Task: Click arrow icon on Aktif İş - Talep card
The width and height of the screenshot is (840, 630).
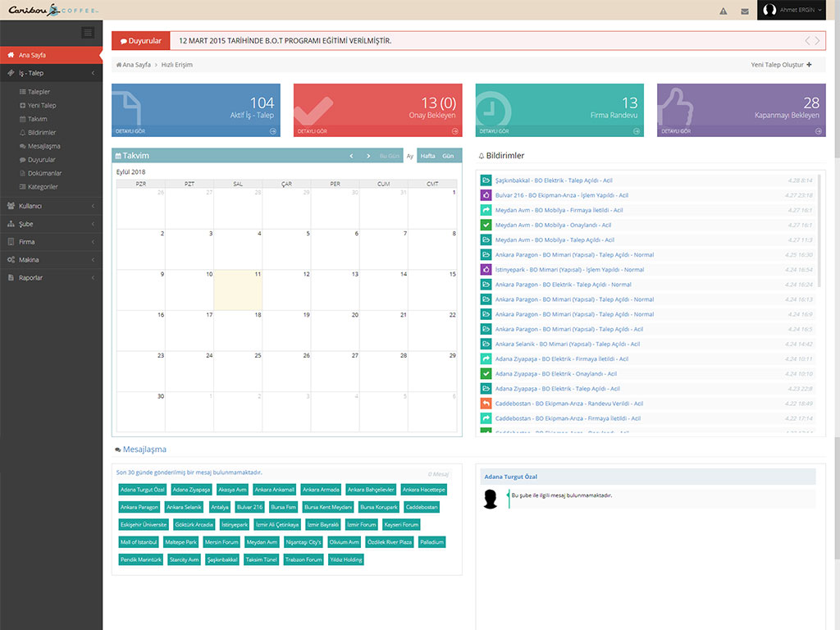Action: click(x=272, y=130)
